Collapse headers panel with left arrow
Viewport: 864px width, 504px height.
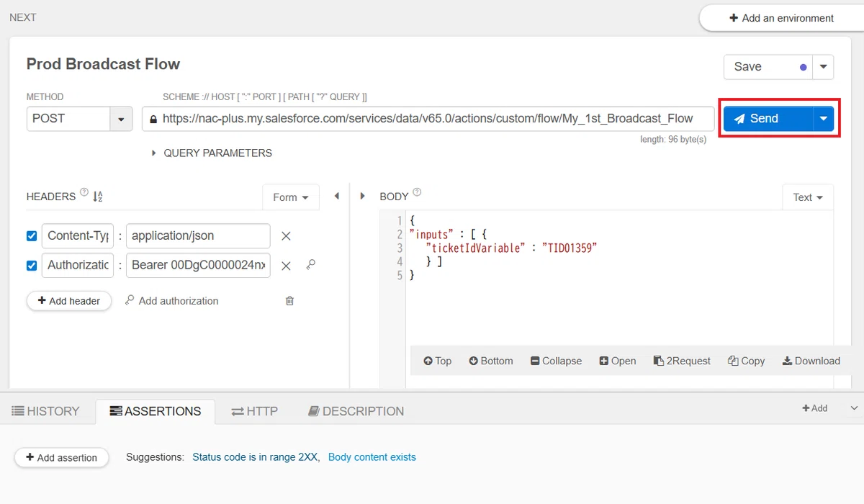point(336,196)
